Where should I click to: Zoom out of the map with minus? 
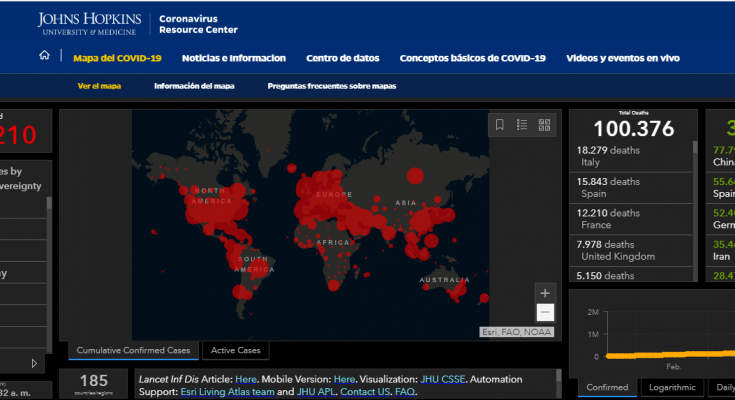click(x=545, y=312)
